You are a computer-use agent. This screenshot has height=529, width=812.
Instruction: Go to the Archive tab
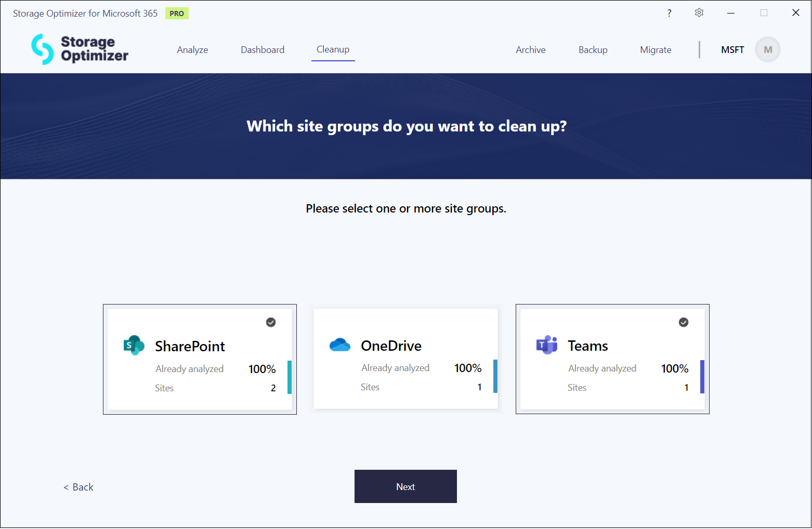coord(531,50)
